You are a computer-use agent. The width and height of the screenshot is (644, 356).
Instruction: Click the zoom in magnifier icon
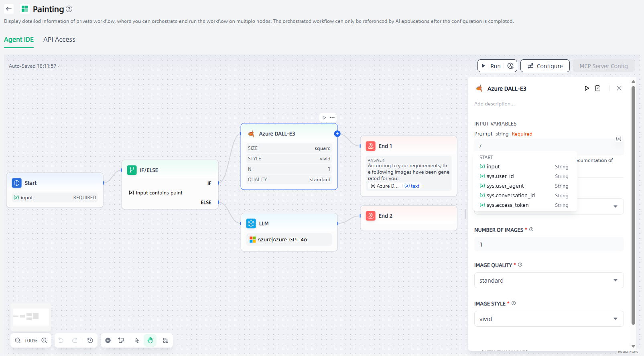click(44, 340)
